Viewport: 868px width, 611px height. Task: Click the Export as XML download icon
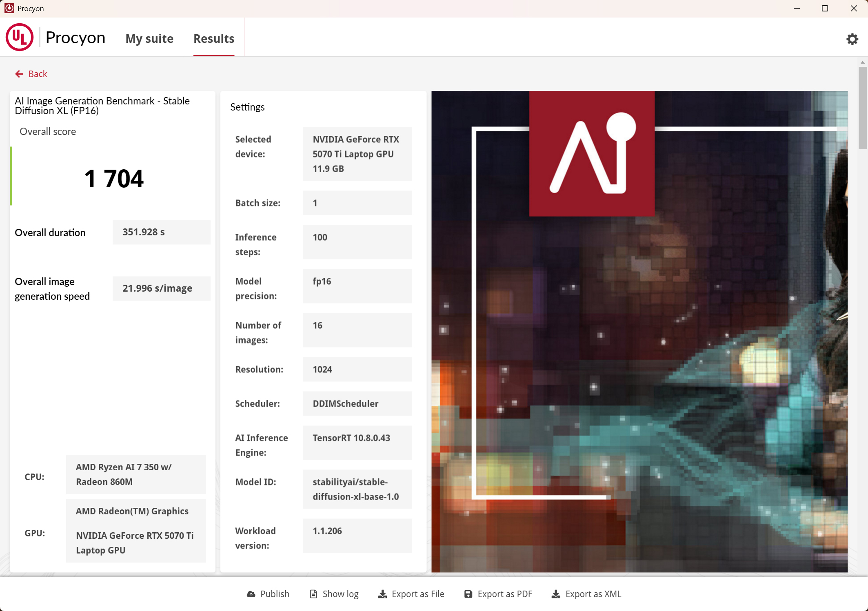[x=555, y=594]
